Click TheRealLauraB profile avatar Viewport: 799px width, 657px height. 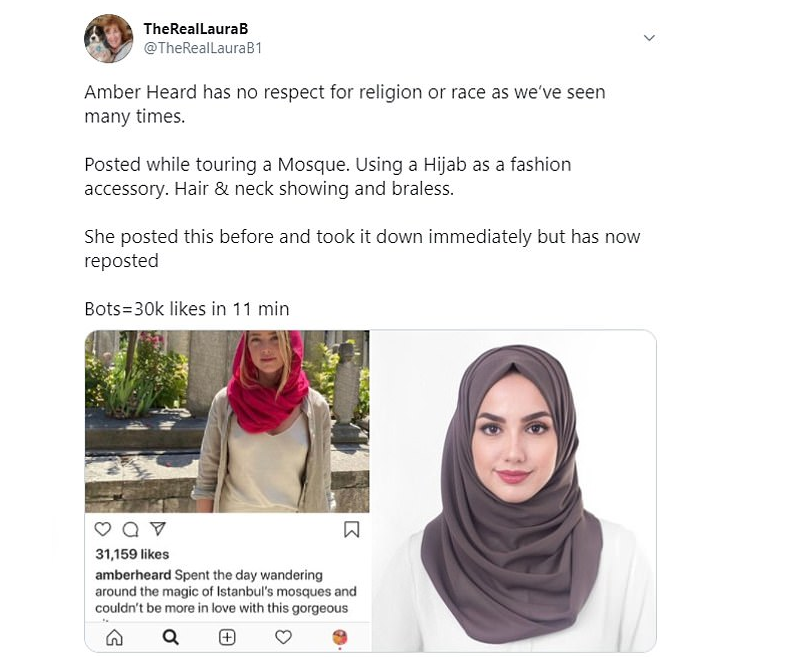point(108,38)
